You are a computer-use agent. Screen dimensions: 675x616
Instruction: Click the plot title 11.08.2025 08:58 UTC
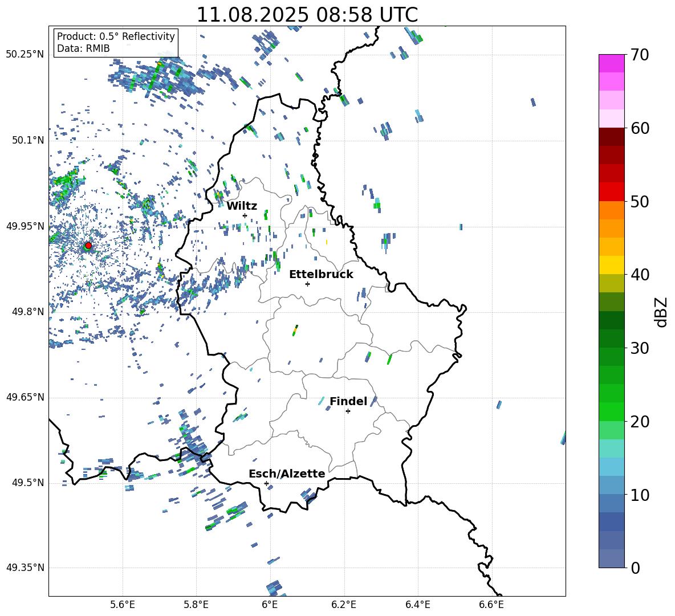[307, 15]
